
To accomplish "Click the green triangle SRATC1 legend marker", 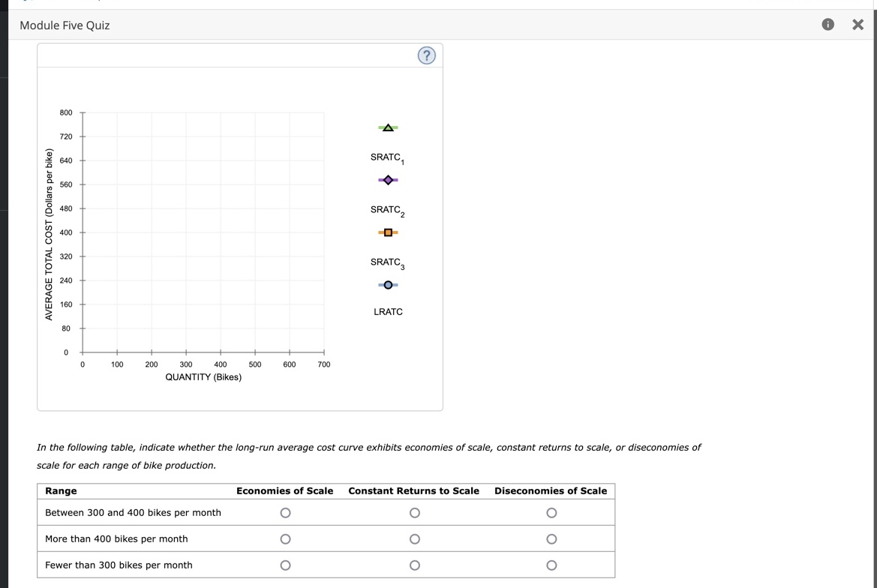I will [x=388, y=127].
